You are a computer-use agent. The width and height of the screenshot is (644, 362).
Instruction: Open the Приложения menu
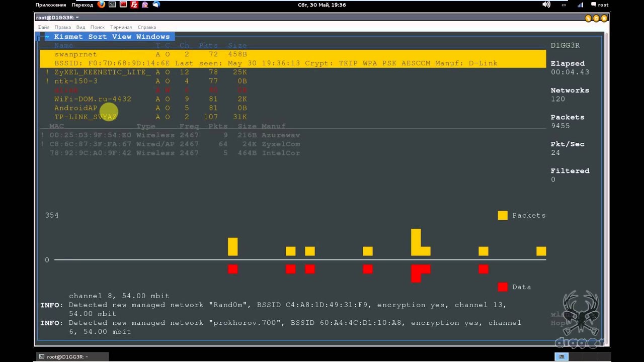tap(51, 5)
